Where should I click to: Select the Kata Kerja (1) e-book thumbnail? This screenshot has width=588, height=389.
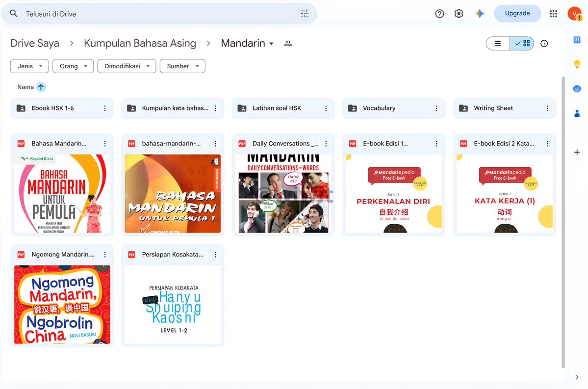point(504,194)
